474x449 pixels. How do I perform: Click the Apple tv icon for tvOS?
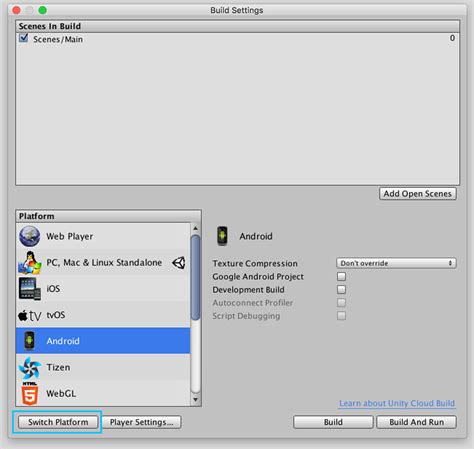30,315
